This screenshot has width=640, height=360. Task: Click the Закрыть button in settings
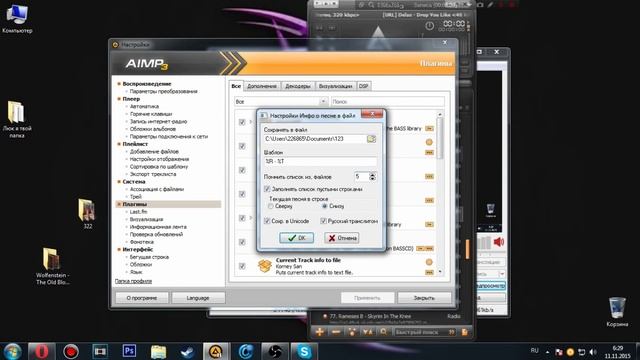click(x=424, y=298)
